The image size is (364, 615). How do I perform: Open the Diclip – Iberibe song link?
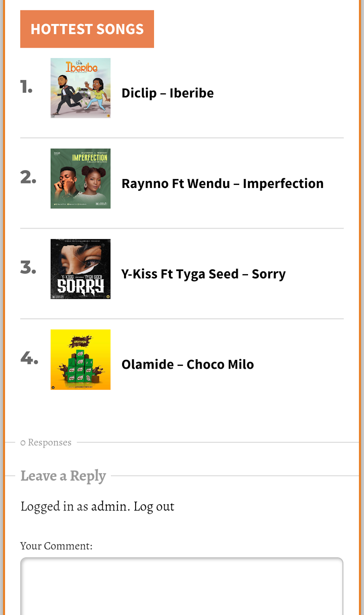(x=167, y=93)
